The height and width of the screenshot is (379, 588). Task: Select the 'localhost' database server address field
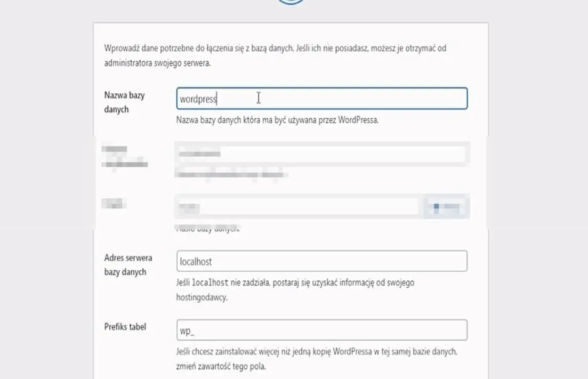coord(321,261)
